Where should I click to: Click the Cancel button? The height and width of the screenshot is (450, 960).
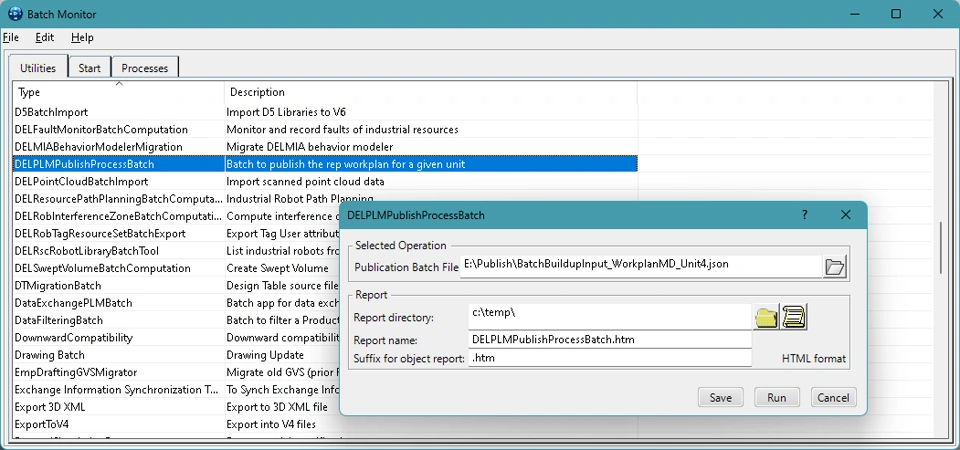pyautogui.click(x=833, y=397)
